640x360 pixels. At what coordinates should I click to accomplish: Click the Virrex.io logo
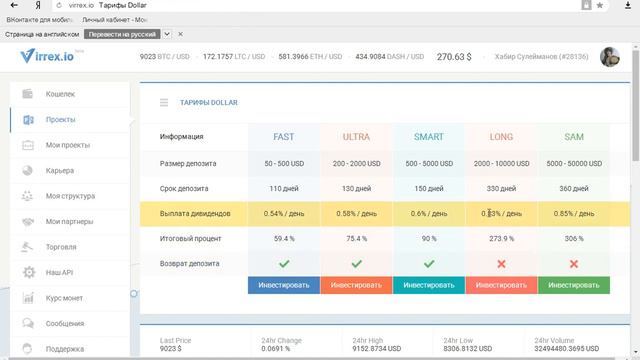[x=47, y=56]
